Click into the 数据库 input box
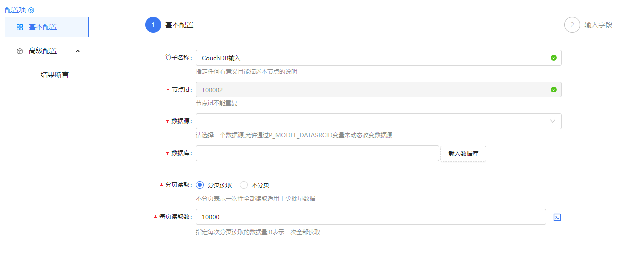644x275 pixels. pyautogui.click(x=317, y=153)
